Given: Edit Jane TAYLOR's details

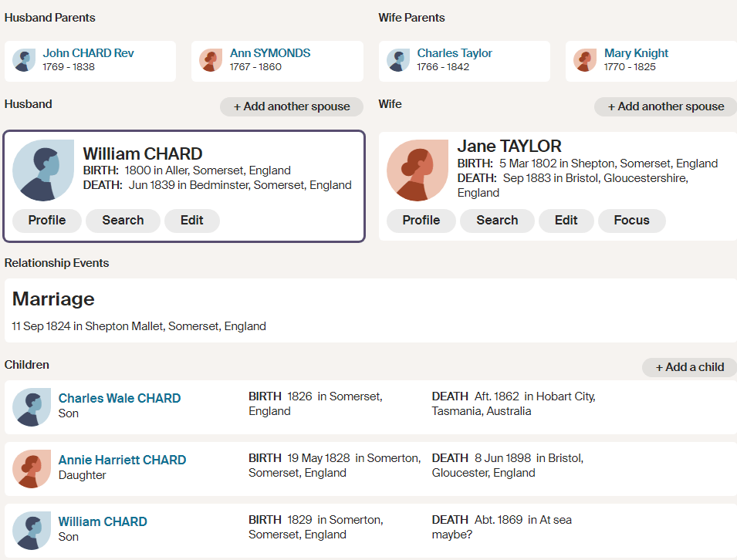Looking at the screenshot, I should (566, 221).
